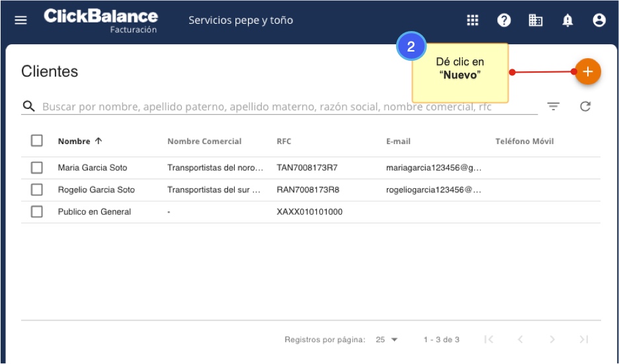Sort by the Nombre column header
The width and height of the screenshot is (619, 364).
click(x=74, y=141)
